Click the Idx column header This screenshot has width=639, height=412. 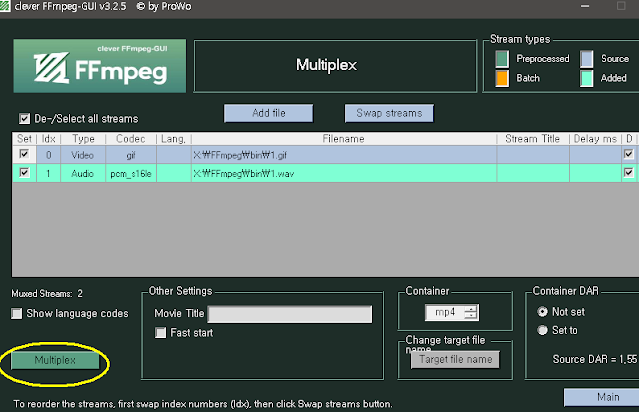[48, 139]
